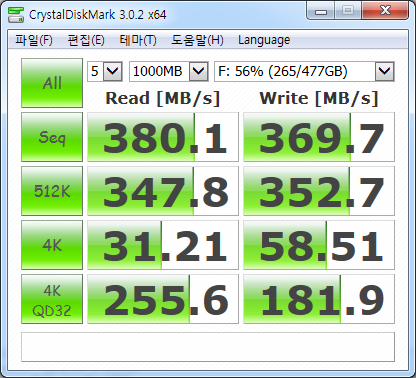Start the 512K benchmark test
The height and width of the screenshot is (378, 416).
coord(52,191)
